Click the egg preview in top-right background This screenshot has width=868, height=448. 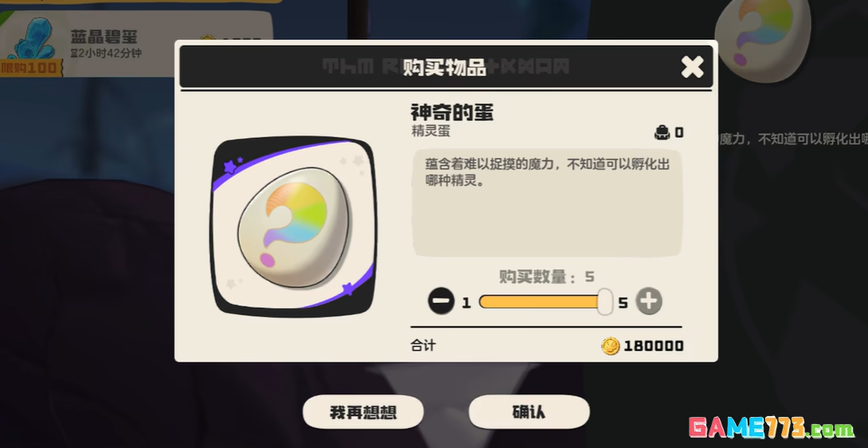(763, 39)
